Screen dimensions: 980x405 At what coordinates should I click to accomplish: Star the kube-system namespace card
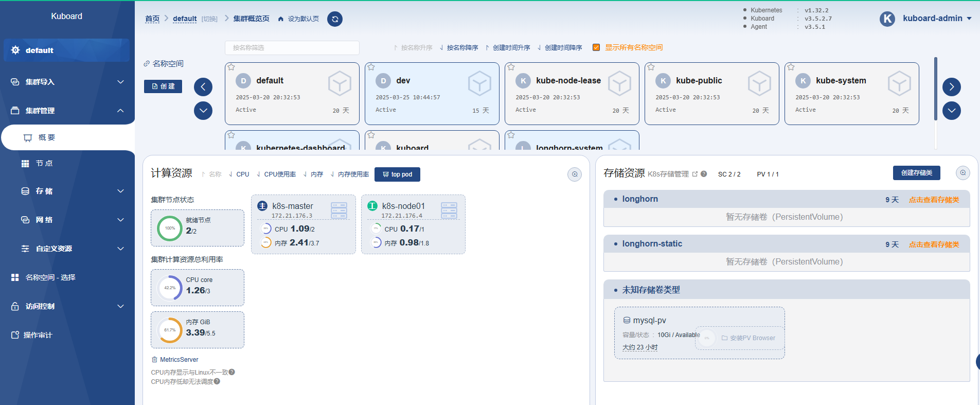pos(791,67)
